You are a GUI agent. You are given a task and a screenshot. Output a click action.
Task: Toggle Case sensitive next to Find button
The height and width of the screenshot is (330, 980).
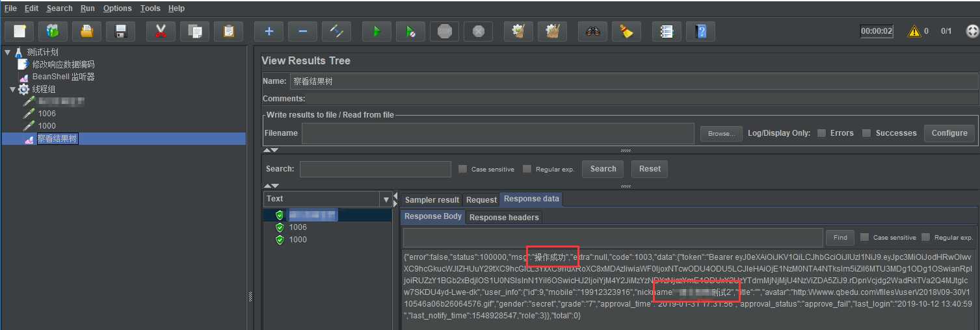coord(864,237)
